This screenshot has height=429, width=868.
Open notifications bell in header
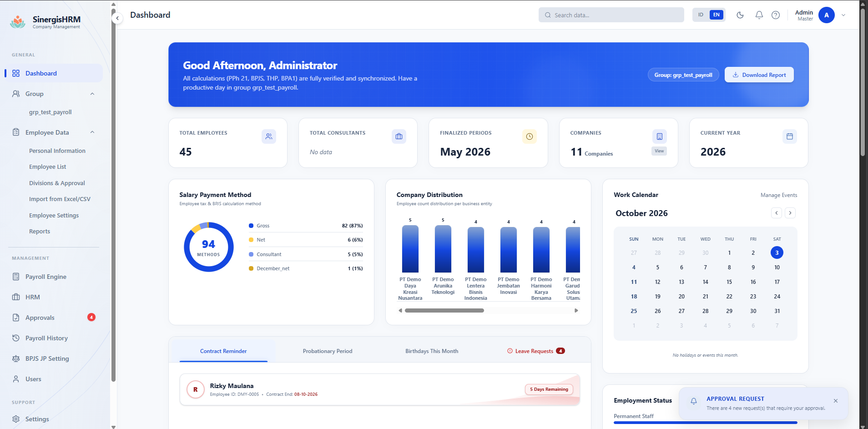point(759,15)
